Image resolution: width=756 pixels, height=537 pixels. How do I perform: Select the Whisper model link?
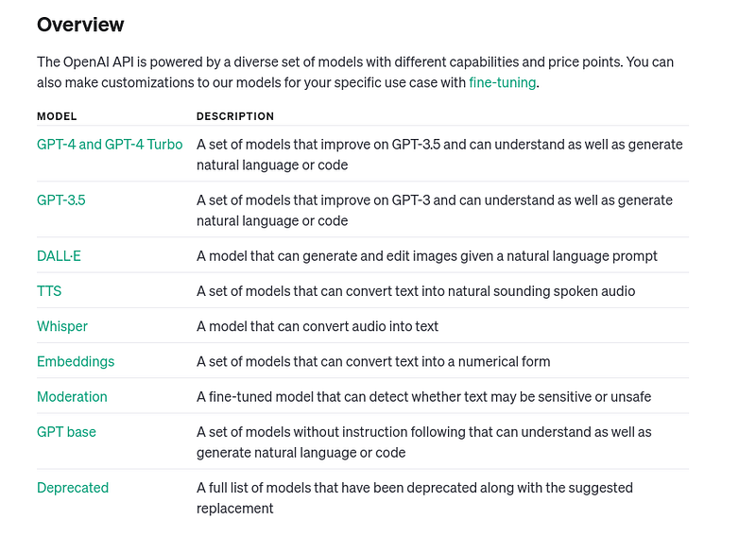[62, 326]
